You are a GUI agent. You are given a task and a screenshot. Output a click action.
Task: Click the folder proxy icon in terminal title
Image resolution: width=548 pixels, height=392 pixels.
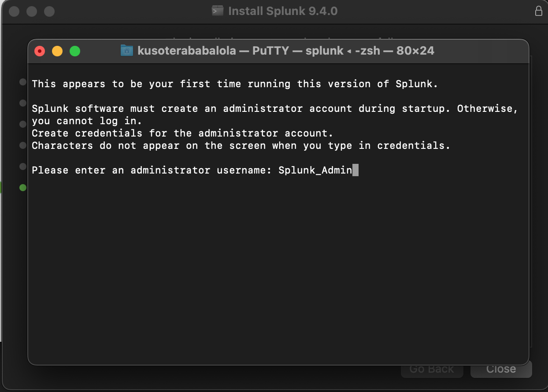pos(127,51)
